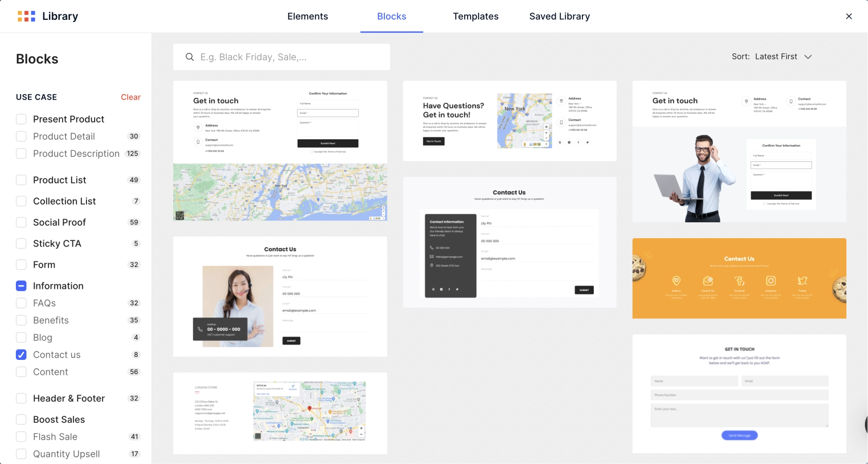Click Twitter icon in orange Contact Us block

[802, 281]
